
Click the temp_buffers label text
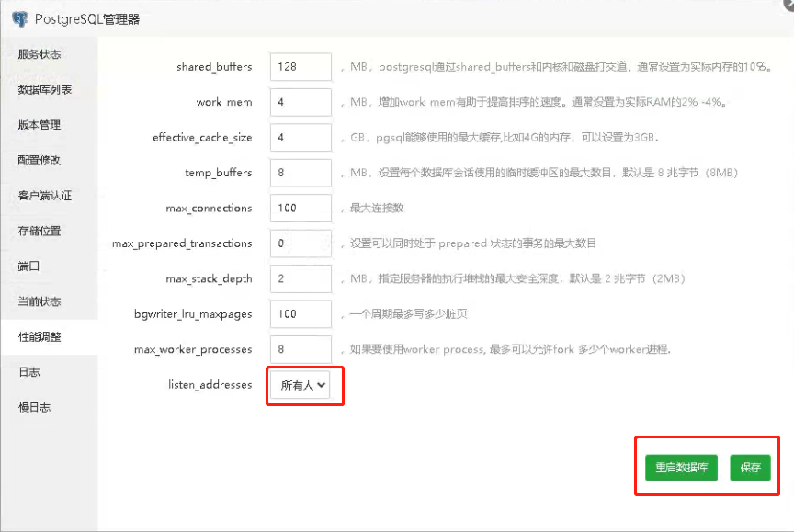click(218, 173)
